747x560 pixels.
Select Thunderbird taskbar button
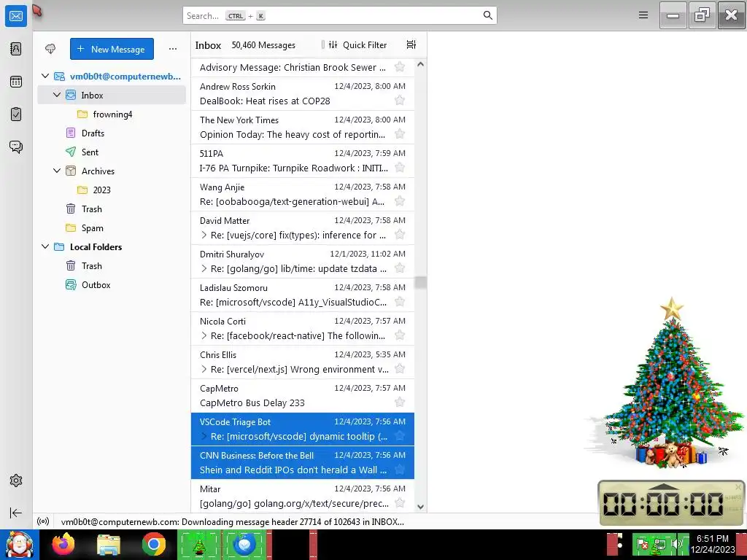[246, 544]
